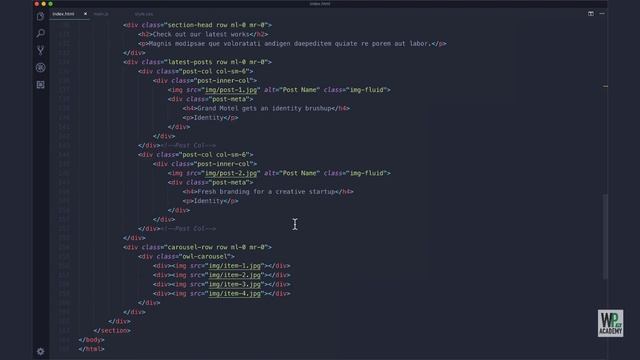Place cursor in 'owl-carousel' class name
This screenshot has width=640, height=360.
point(205,256)
